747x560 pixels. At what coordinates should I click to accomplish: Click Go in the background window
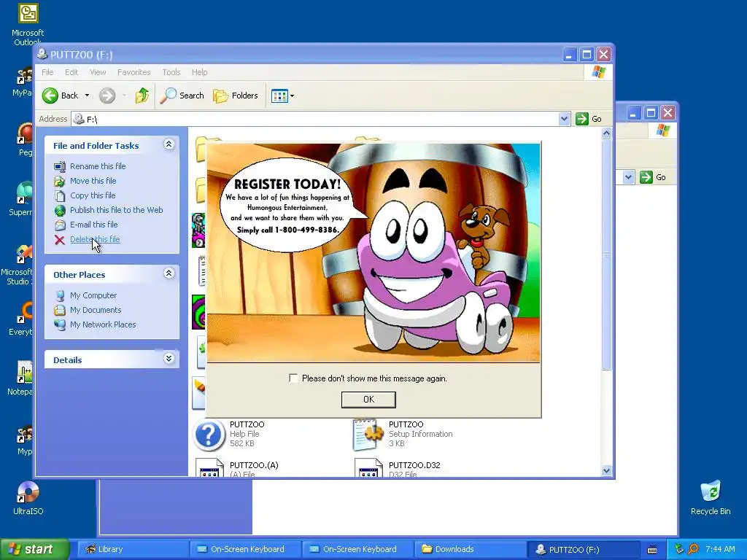654,178
